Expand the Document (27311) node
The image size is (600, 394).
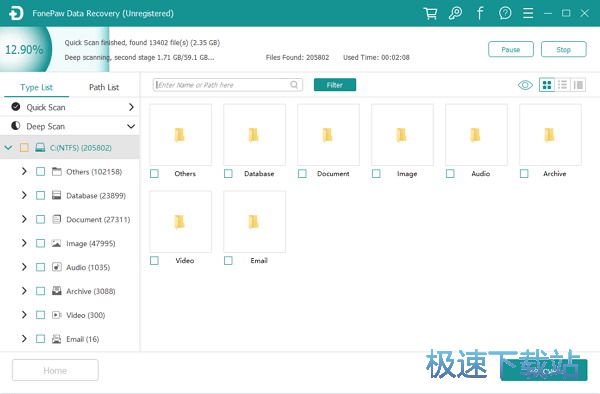(24, 219)
